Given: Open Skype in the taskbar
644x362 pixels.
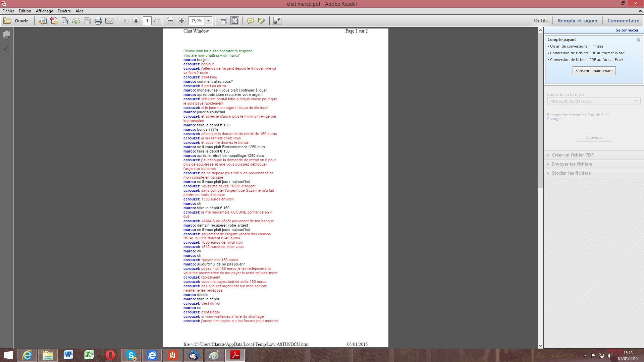Looking at the screenshot, I should (x=131, y=355).
